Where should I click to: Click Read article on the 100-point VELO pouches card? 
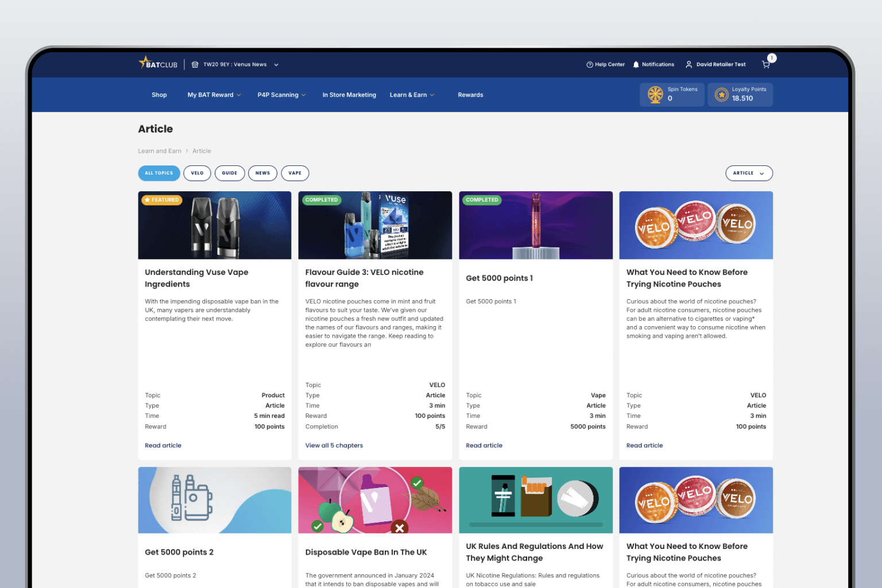(644, 446)
